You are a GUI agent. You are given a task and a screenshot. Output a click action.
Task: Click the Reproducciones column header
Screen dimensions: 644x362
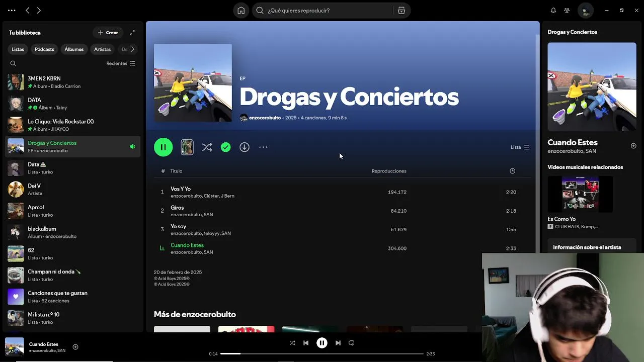[389, 171]
